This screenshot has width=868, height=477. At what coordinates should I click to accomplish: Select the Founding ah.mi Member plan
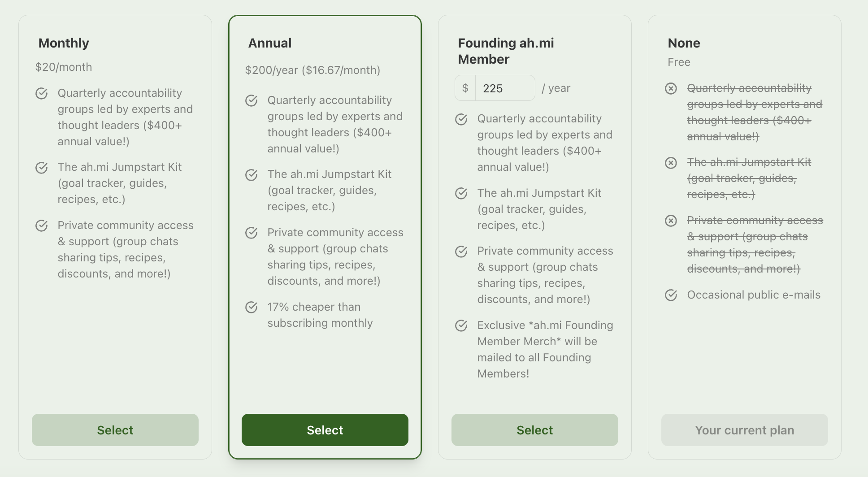[x=535, y=430]
